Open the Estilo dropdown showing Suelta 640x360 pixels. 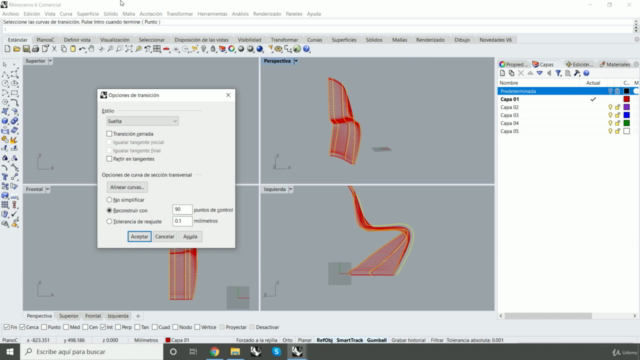[x=142, y=121]
